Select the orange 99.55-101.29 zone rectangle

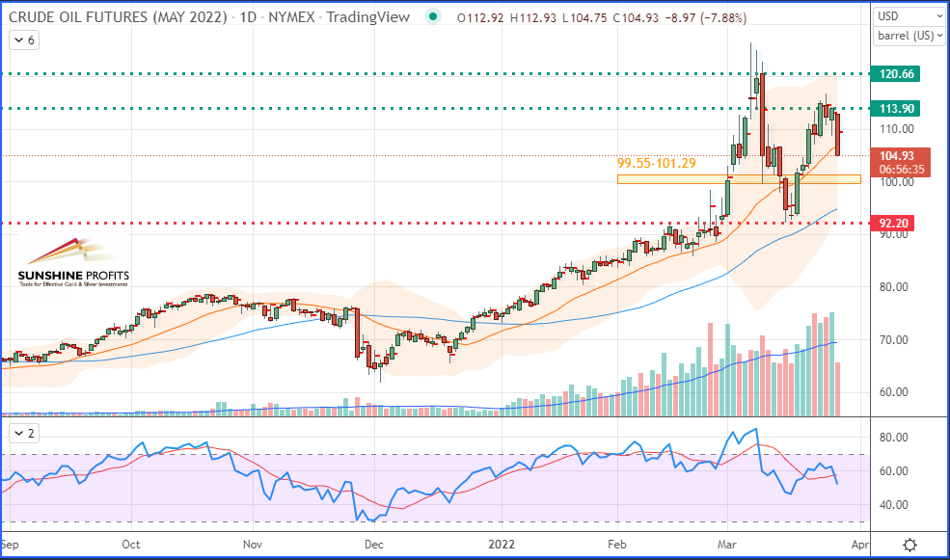739,179
